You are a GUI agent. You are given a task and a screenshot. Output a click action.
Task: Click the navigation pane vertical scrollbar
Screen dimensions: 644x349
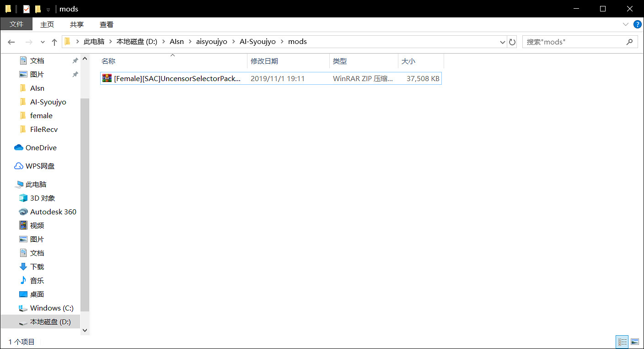coord(85,206)
